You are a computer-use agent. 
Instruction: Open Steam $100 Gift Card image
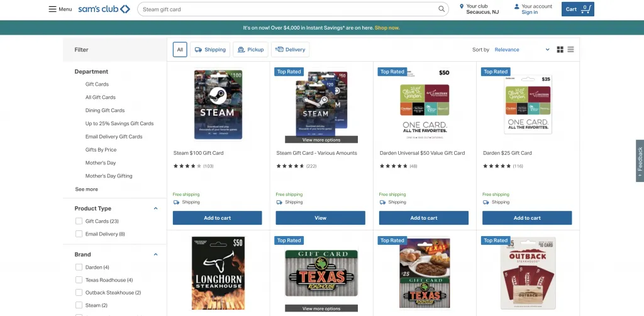(x=218, y=104)
